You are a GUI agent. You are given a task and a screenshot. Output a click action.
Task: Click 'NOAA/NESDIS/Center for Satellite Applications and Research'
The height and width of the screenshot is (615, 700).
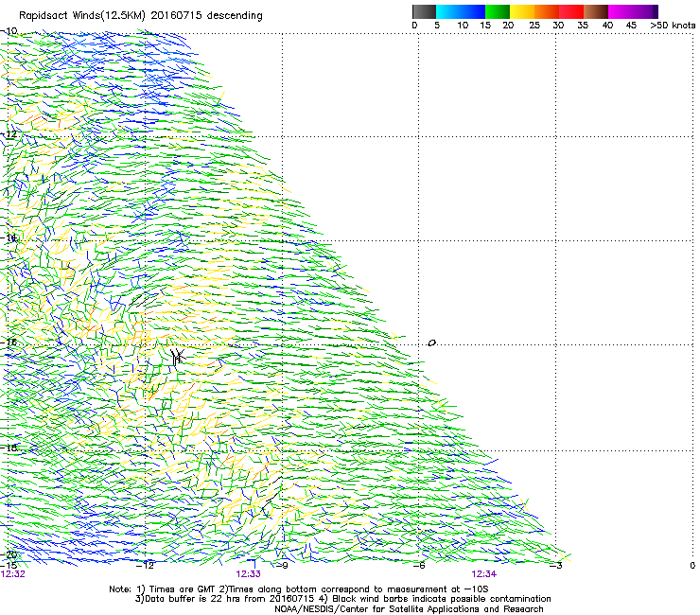coord(409,609)
